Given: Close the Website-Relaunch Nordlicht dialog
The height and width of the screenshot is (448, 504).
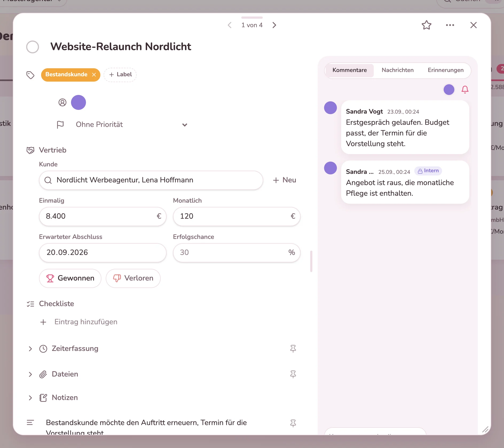Looking at the screenshot, I should tap(473, 25).
